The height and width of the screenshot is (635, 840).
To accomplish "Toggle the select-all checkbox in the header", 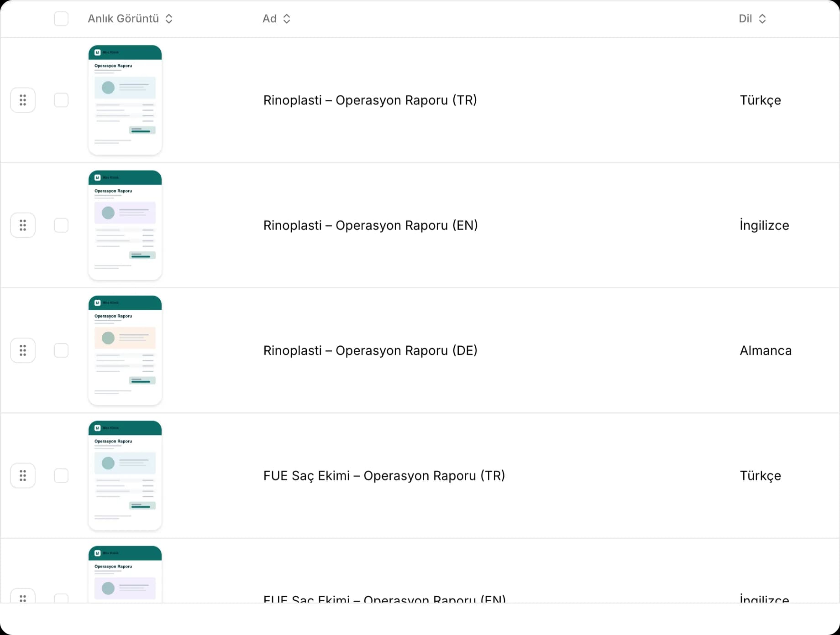I will (x=61, y=19).
